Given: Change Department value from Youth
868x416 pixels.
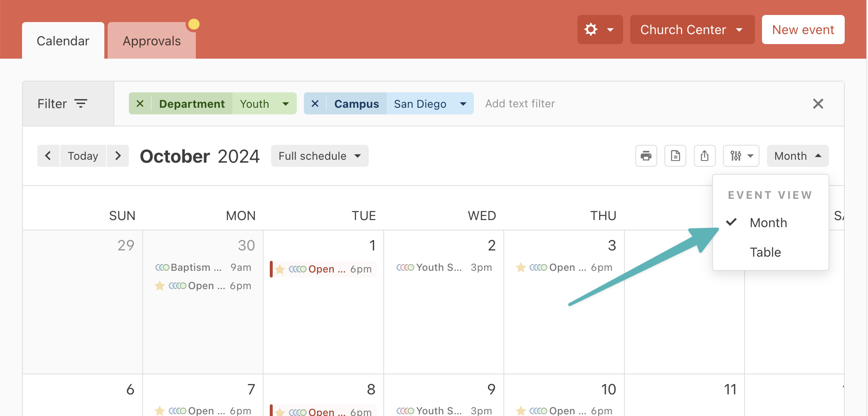Looking at the screenshot, I should click(x=264, y=104).
